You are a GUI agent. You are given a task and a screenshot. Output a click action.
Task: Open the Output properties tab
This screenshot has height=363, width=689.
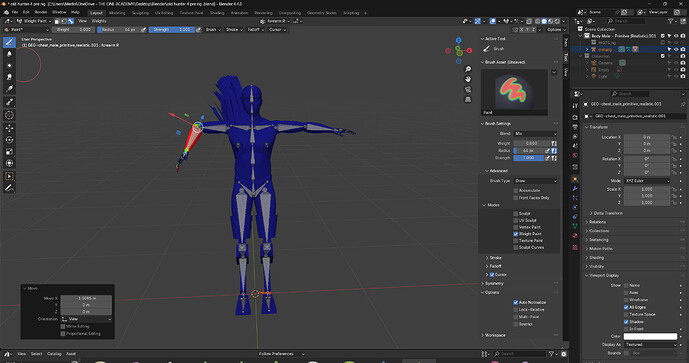(575, 127)
